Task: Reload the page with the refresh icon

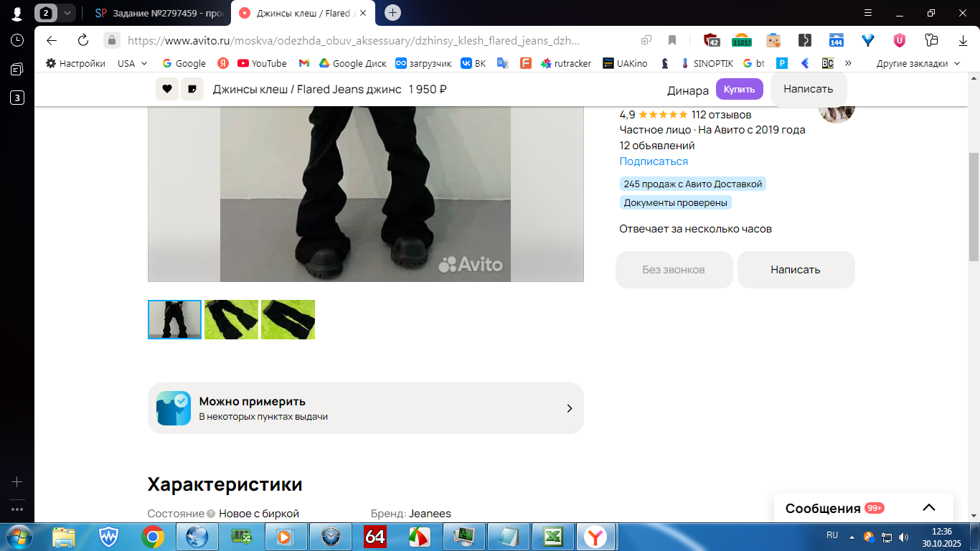Action: coord(83,40)
